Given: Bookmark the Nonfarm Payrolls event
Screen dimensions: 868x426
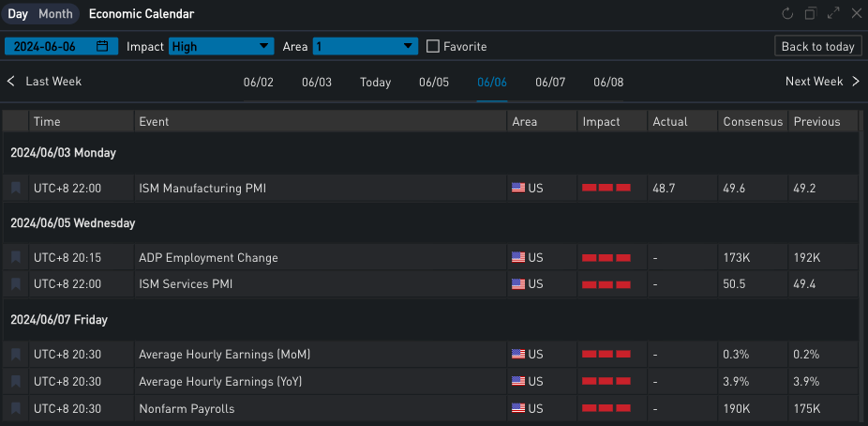Looking at the screenshot, I should coord(16,408).
